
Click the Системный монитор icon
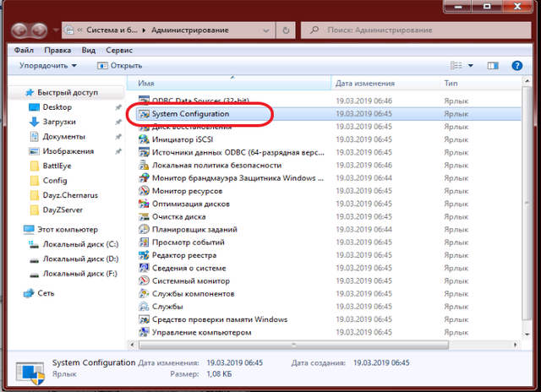pos(144,281)
